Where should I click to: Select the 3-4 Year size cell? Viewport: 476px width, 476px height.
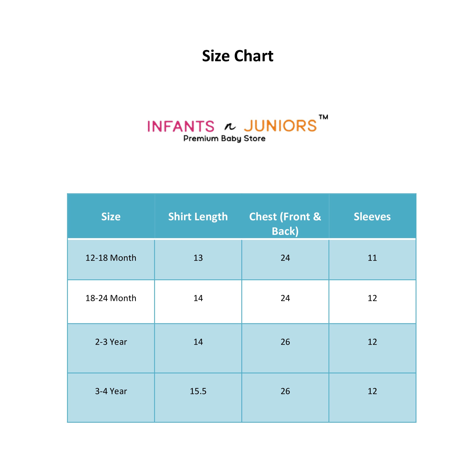pyautogui.click(x=111, y=391)
